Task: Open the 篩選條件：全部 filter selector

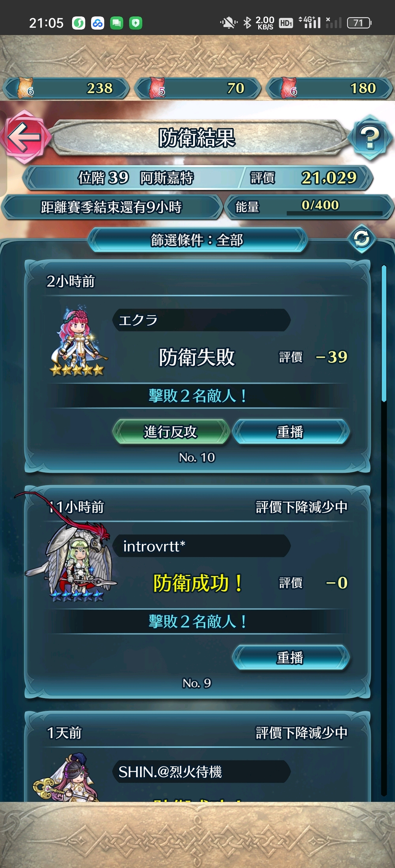Action: [197, 240]
